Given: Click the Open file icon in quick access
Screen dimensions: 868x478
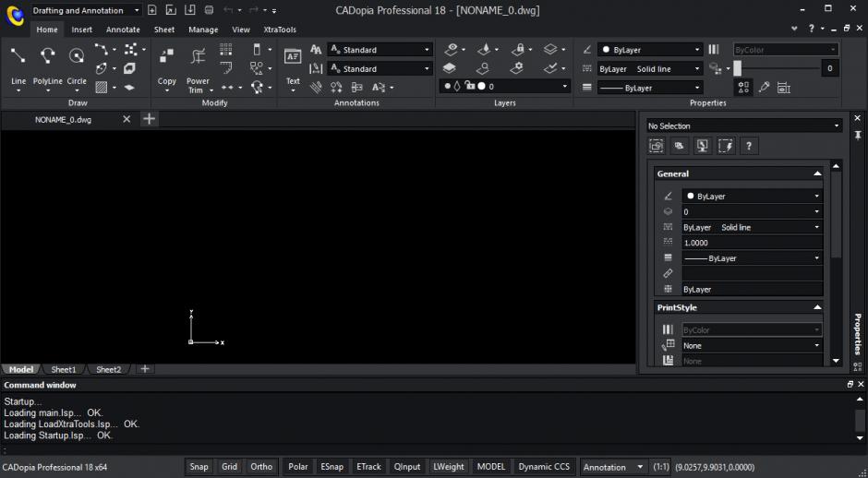Looking at the screenshot, I should [171, 10].
